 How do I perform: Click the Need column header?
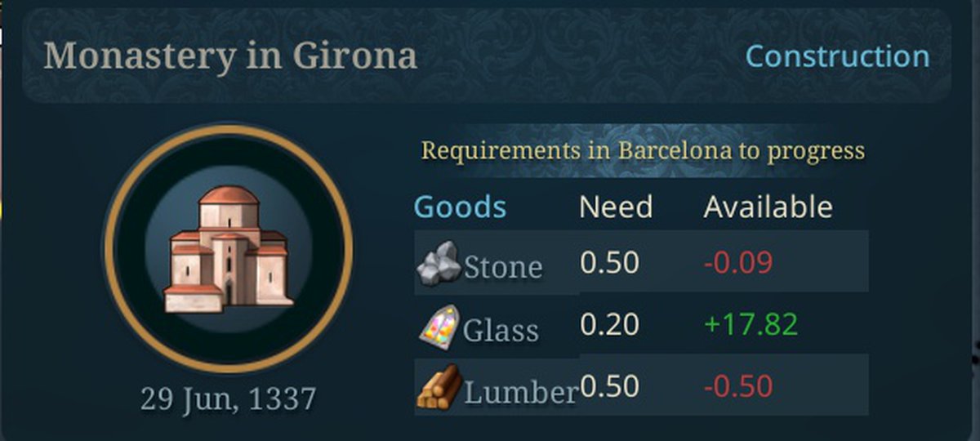615,207
